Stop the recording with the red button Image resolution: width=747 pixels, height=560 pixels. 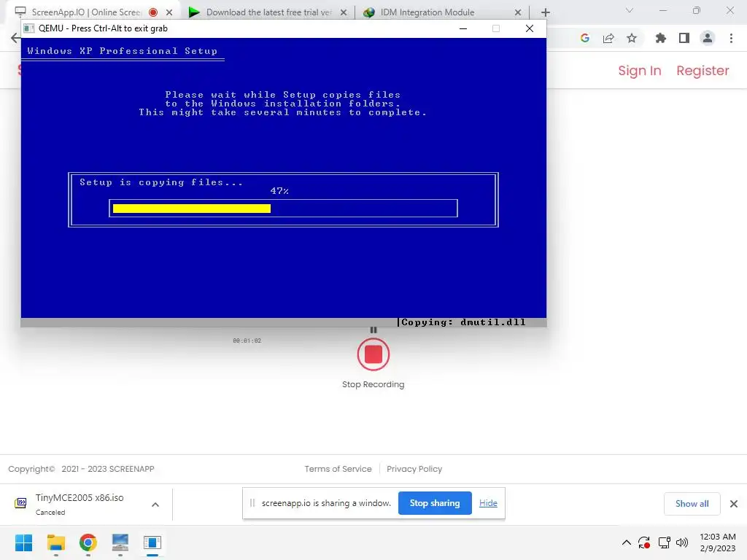point(373,354)
